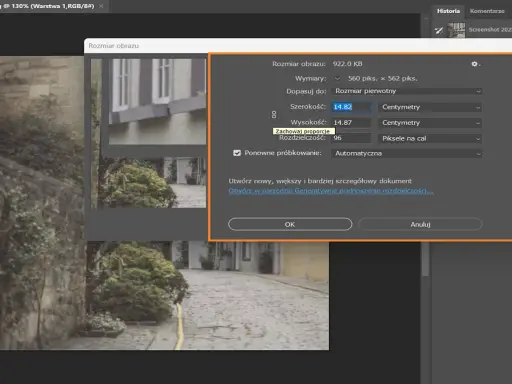Toggle the constrain proportions chain link icon

(274, 115)
